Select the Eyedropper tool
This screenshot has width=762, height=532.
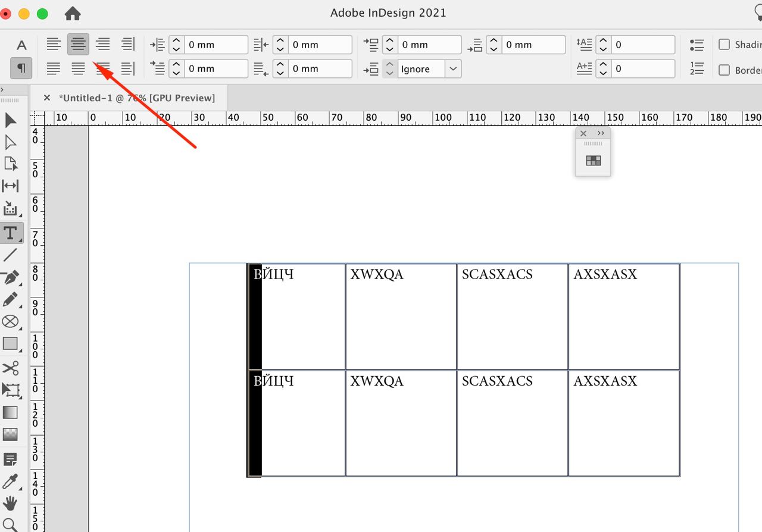tap(11, 481)
